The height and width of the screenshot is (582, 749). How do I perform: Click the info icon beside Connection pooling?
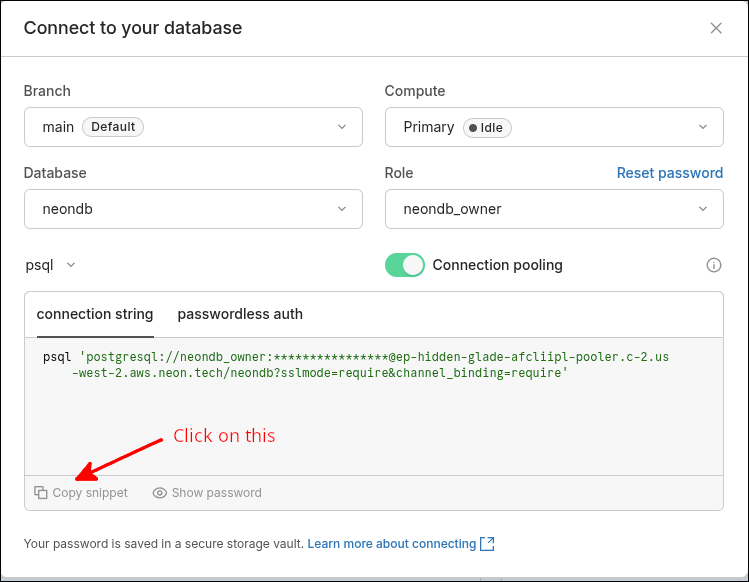[714, 265]
